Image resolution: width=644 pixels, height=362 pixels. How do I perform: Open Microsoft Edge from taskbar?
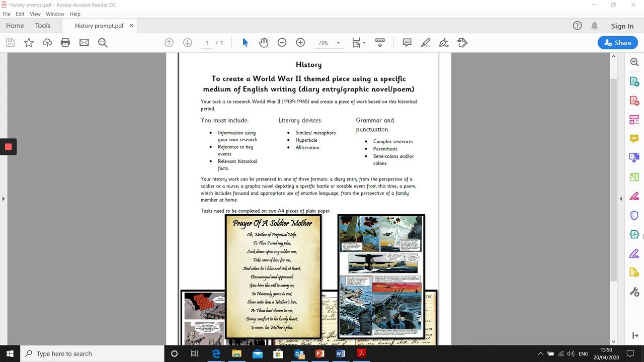tap(216, 353)
